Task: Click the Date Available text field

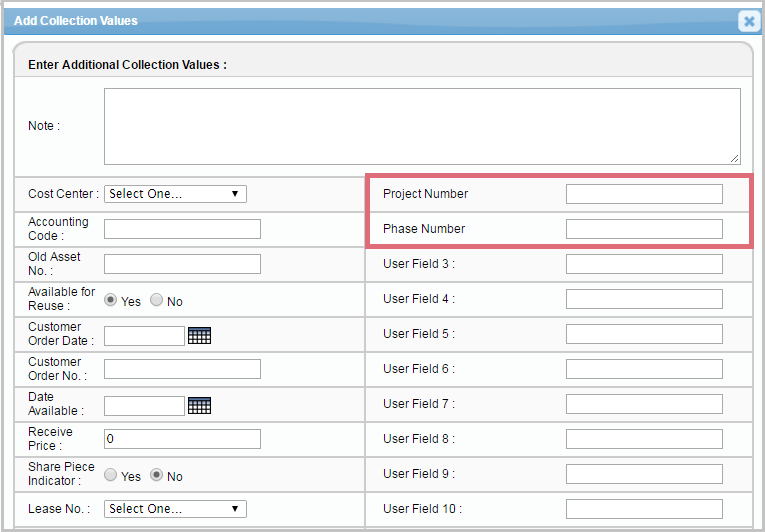Action: 144,406
